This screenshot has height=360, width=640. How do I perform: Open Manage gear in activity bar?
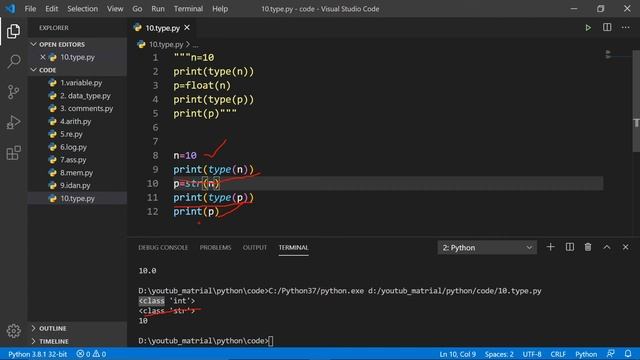coord(13,331)
